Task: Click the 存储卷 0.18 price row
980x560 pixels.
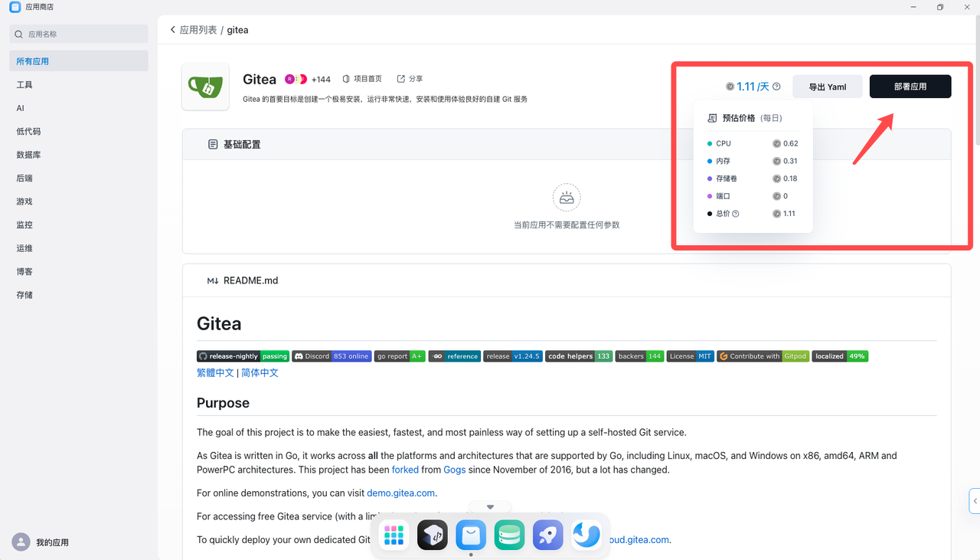Action: pyautogui.click(x=753, y=178)
